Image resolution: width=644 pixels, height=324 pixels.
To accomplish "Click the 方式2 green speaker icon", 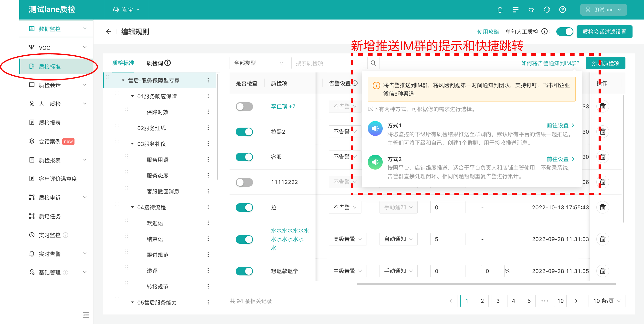I will [375, 162].
